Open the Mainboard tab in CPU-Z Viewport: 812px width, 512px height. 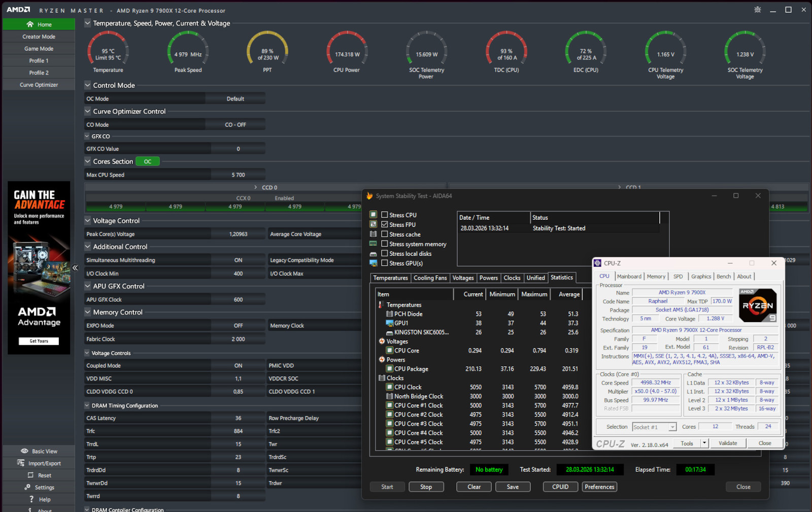coord(629,276)
